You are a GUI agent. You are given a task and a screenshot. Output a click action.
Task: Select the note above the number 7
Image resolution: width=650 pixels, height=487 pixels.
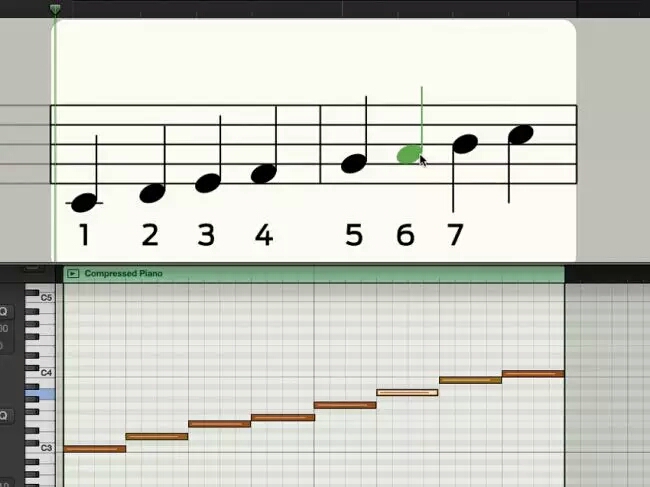click(465, 144)
